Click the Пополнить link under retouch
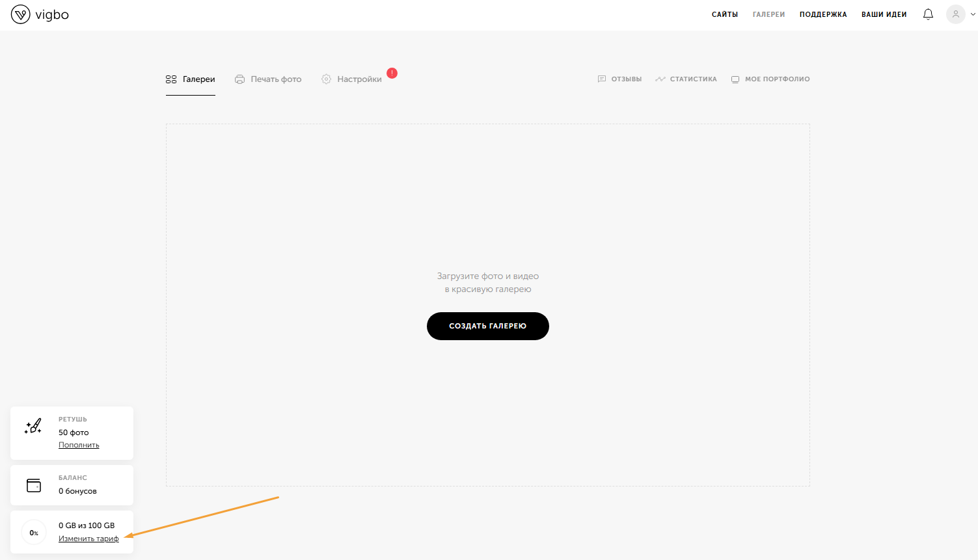This screenshot has width=978, height=560. tap(79, 445)
